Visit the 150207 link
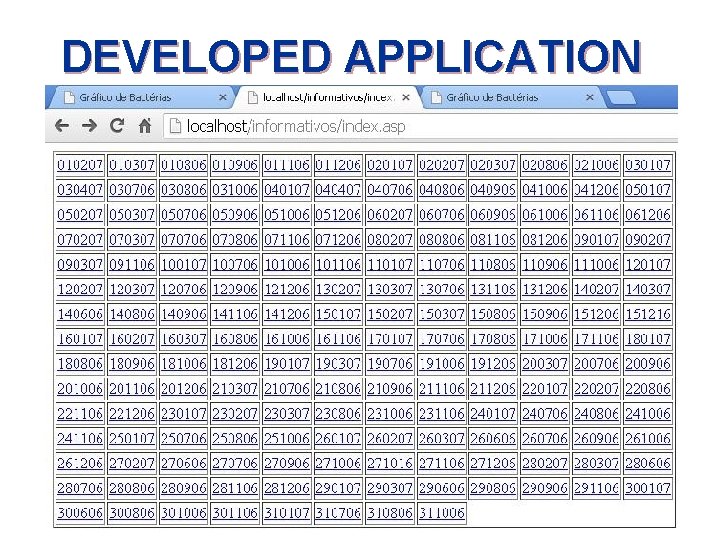The width and height of the screenshot is (720, 540). coord(390,314)
